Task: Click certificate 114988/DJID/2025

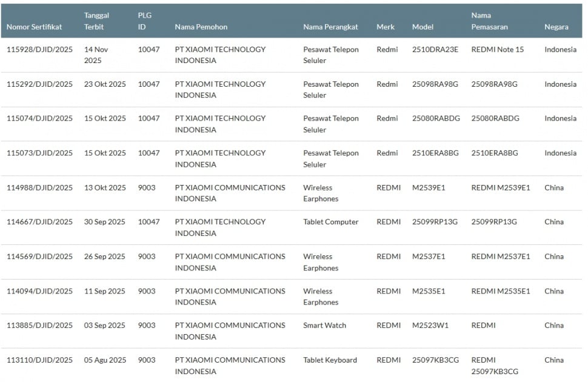Action: 39,188
